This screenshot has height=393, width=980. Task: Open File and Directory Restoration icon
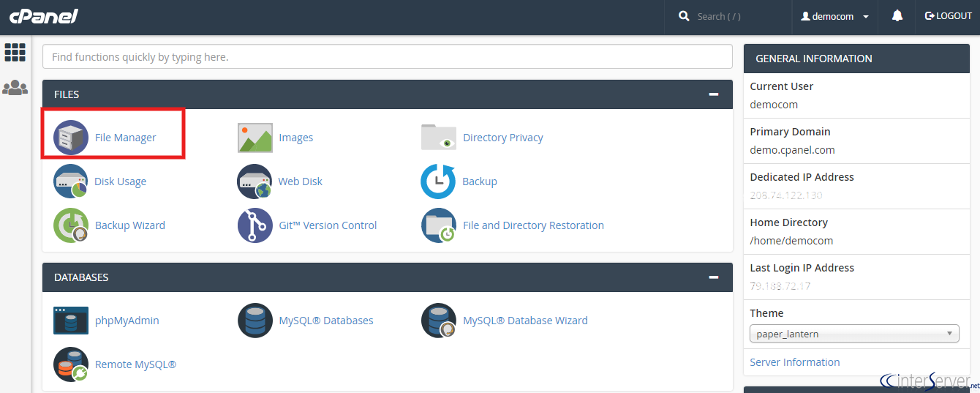pyautogui.click(x=439, y=225)
